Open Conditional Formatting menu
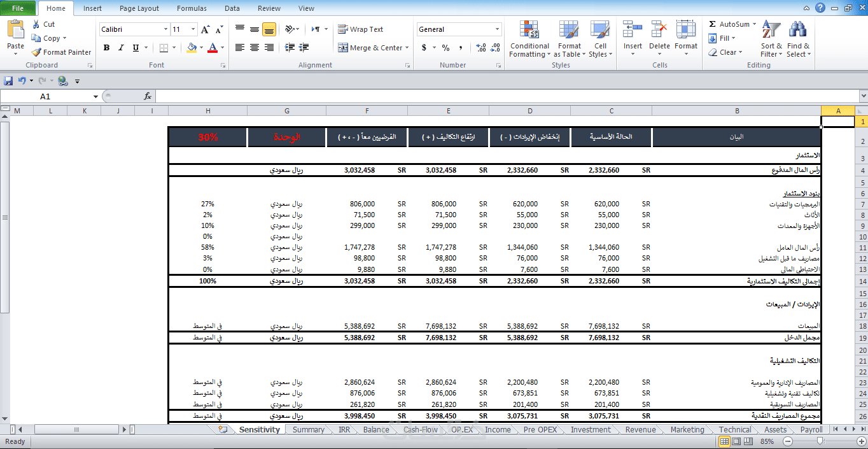This screenshot has width=868, height=449. [x=529, y=39]
